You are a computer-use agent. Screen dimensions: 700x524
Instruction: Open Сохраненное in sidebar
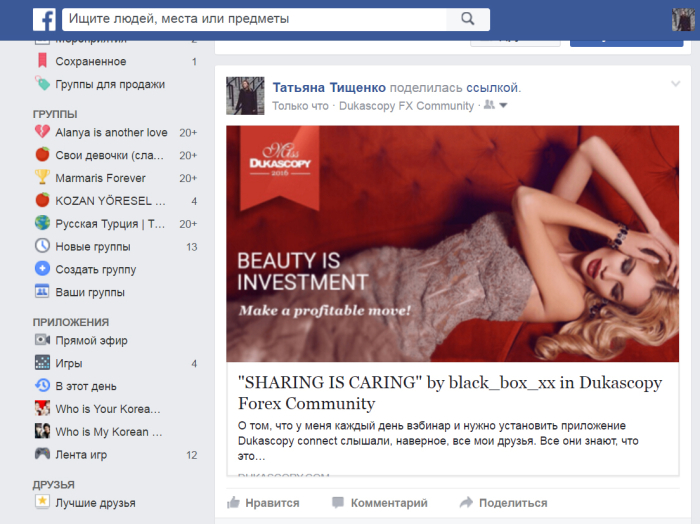[x=91, y=62]
